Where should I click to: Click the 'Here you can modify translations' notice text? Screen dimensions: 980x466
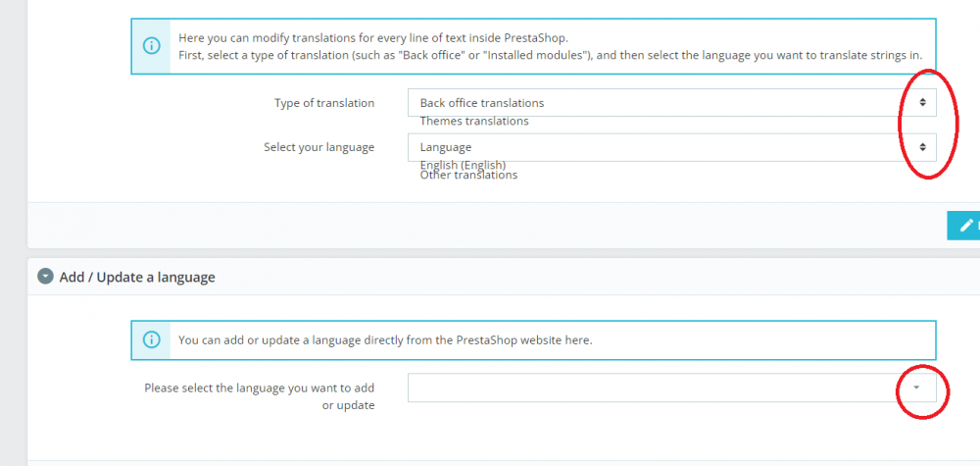(372, 37)
